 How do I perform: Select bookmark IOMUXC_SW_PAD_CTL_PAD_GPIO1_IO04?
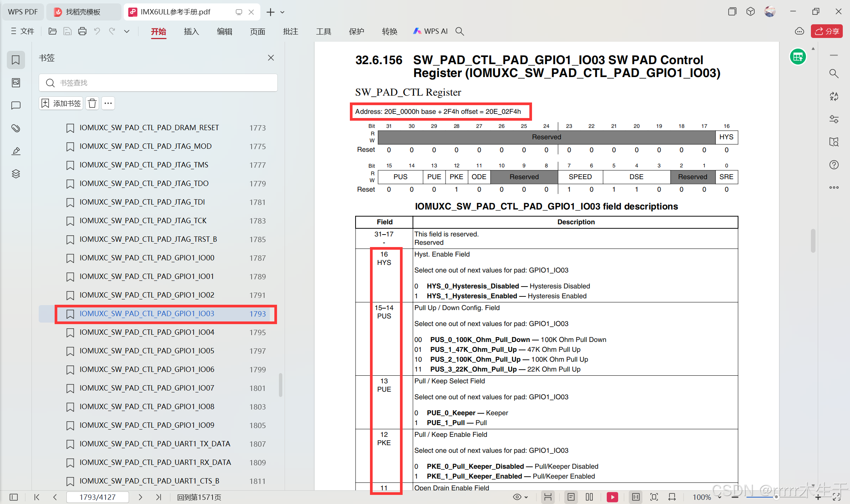tap(146, 332)
